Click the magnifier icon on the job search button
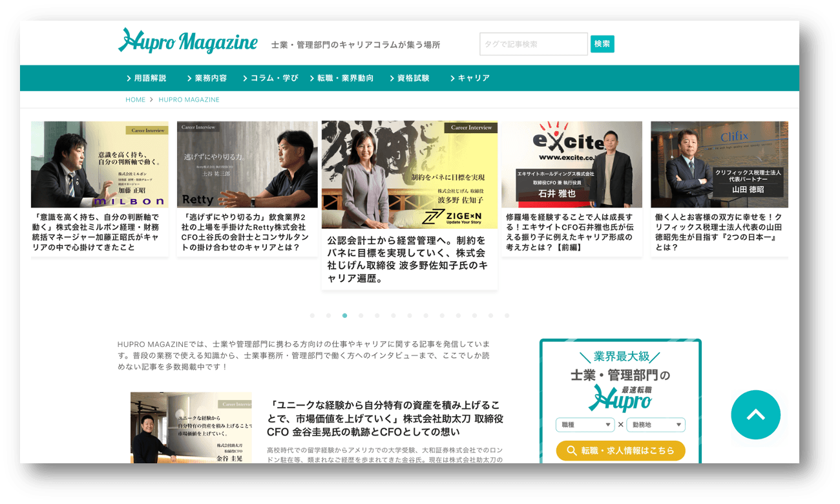The height and width of the screenshot is (504, 840). [573, 450]
